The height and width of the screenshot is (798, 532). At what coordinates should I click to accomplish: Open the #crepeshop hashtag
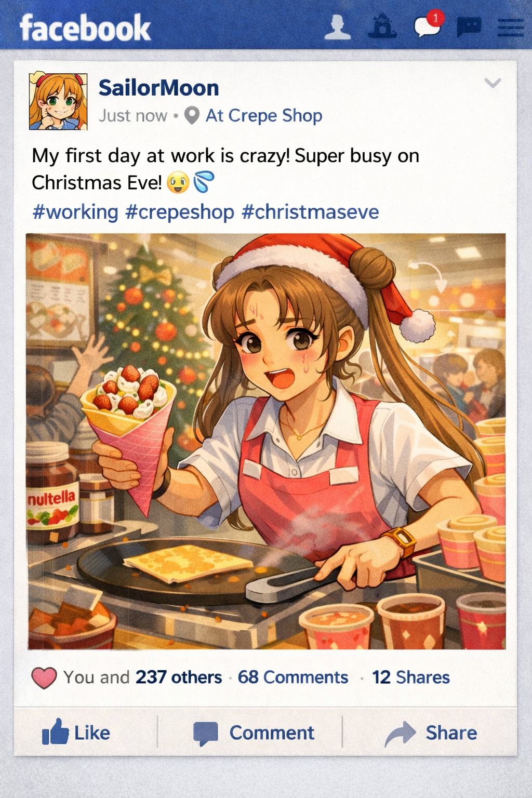[180, 212]
